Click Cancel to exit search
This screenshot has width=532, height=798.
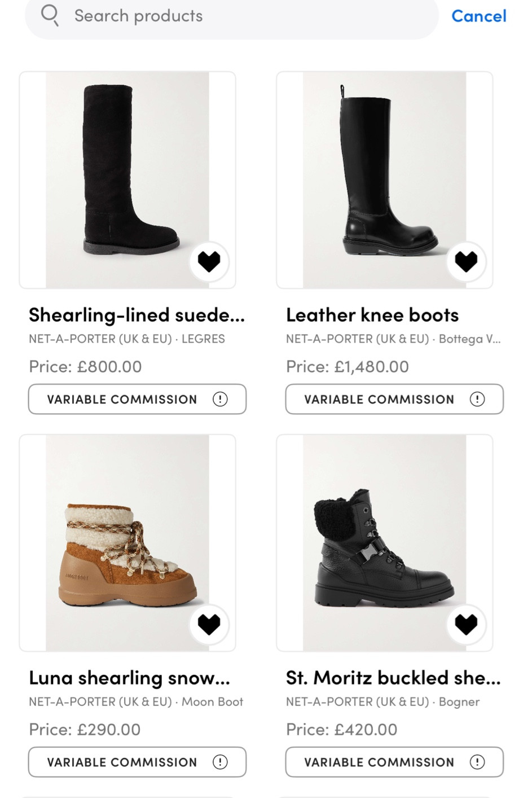coord(478,16)
